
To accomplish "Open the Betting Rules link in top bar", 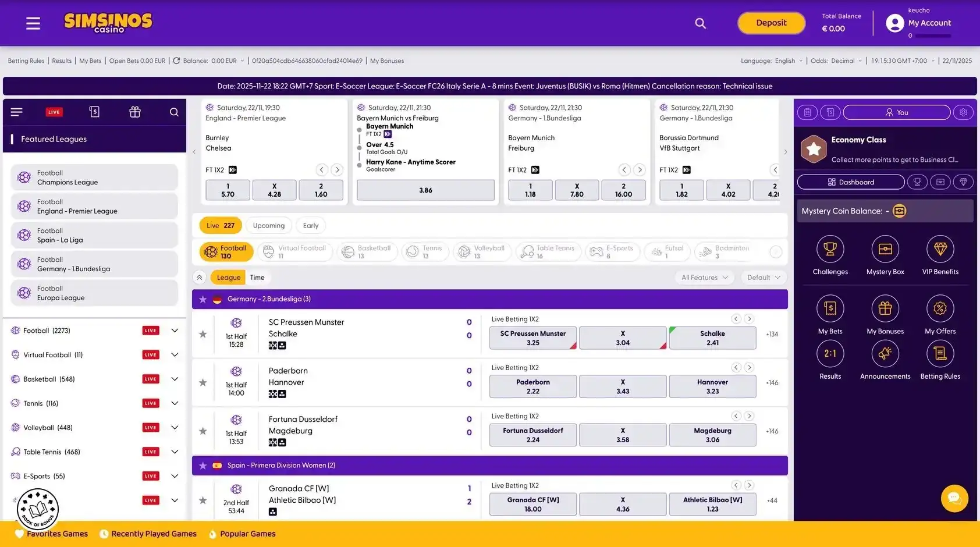I will [26, 61].
